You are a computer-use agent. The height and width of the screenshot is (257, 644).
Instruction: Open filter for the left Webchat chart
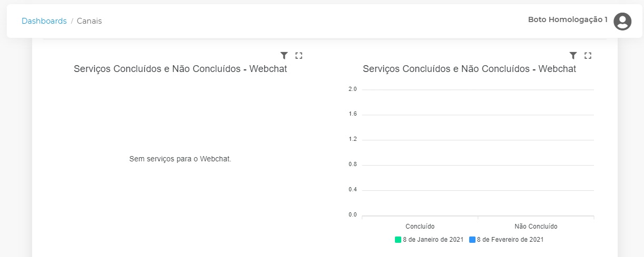point(284,55)
